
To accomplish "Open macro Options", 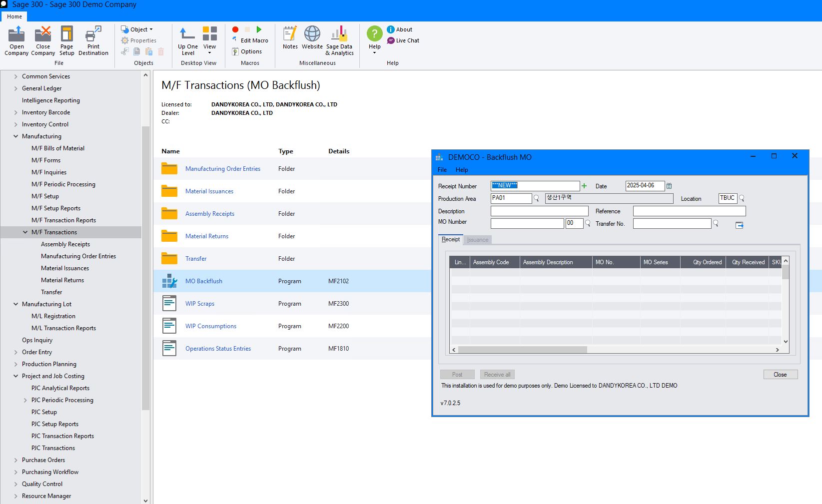I will (x=247, y=51).
